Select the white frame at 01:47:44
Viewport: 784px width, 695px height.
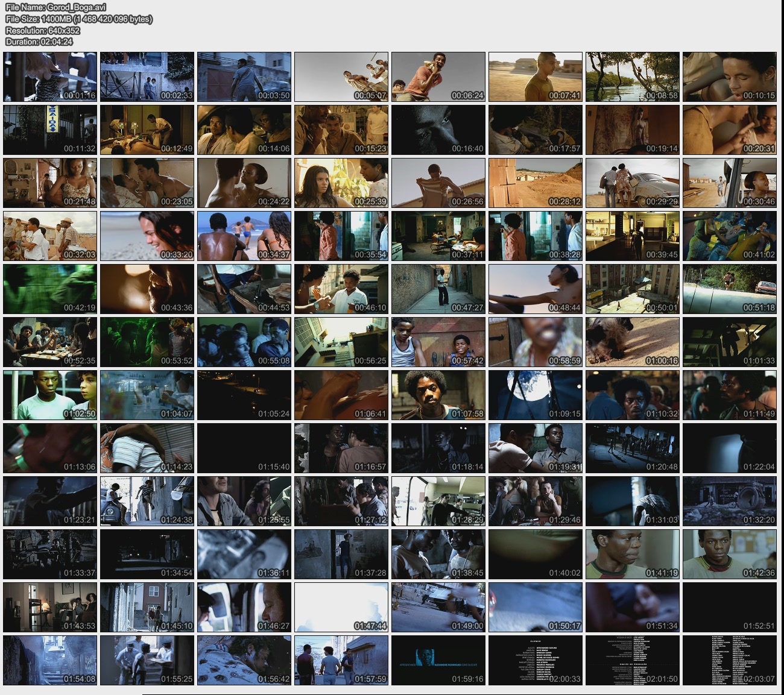coord(341,607)
